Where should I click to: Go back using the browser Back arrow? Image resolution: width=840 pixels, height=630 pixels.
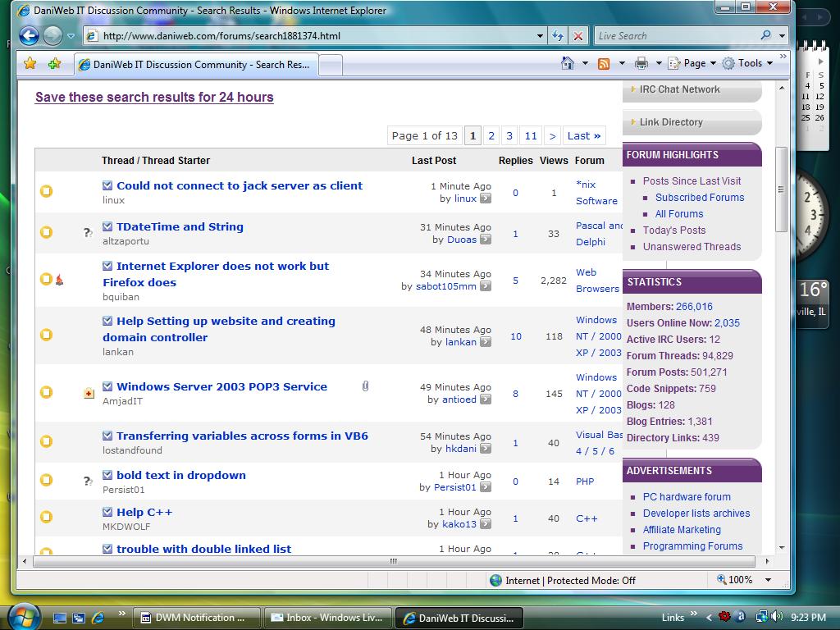click(29, 36)
